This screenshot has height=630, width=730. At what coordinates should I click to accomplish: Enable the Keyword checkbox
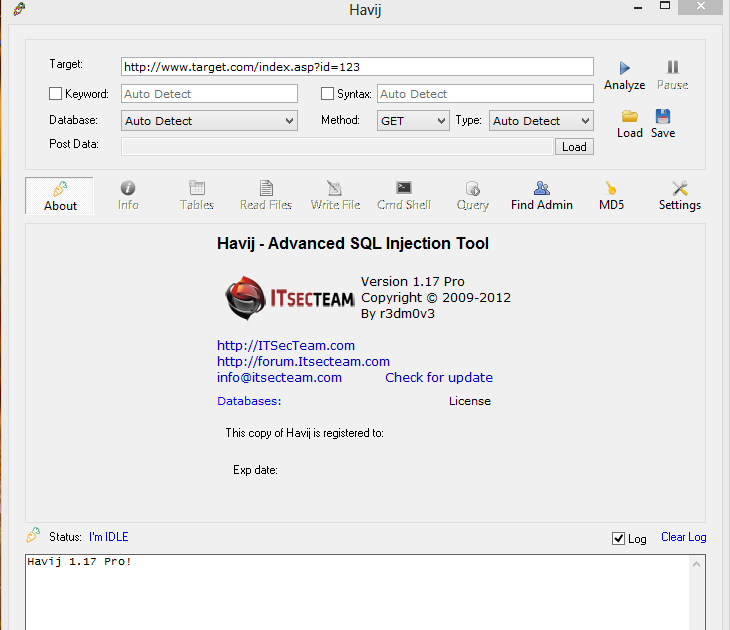coord(55,94)
